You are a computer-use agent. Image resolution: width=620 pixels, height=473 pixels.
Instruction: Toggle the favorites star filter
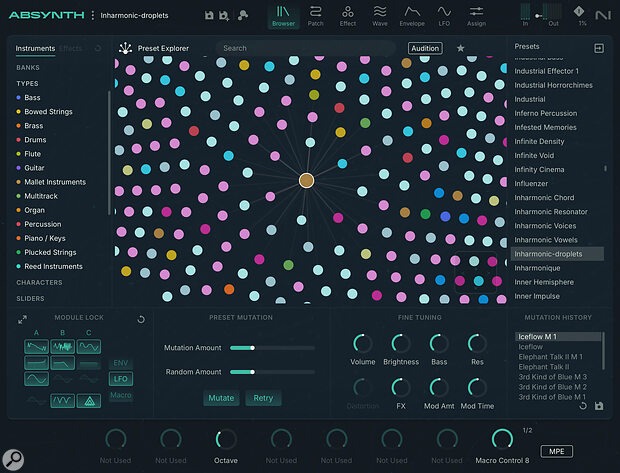click(460, 48)
